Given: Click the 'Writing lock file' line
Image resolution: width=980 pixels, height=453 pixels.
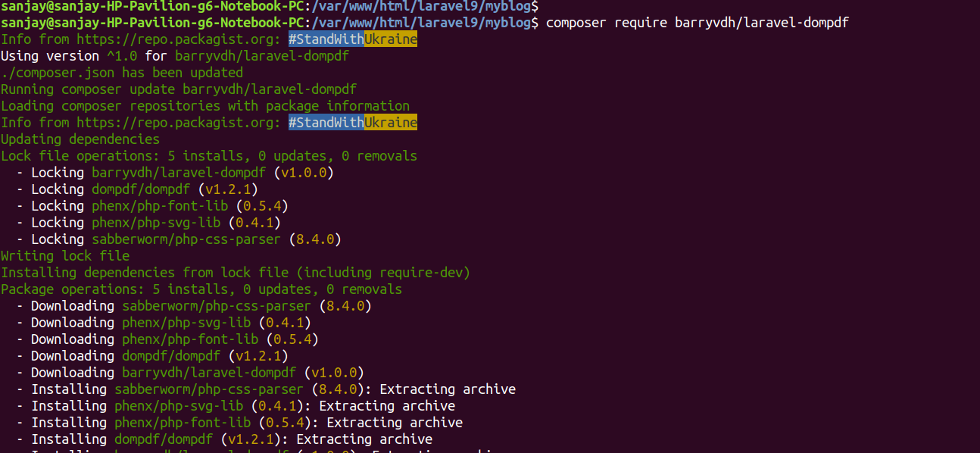Looking at the screenshot, I should pos(65,256).
